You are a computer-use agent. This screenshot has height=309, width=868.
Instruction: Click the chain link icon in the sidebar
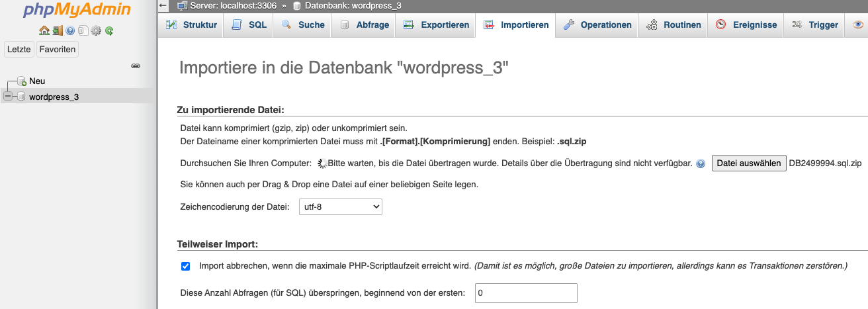136,66
